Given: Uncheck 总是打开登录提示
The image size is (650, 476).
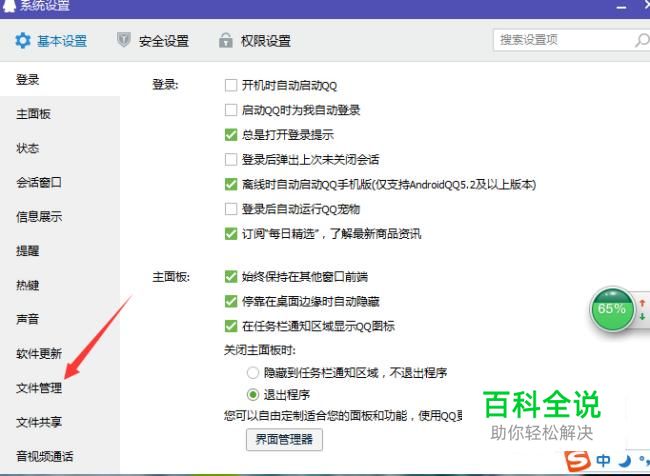Looking at the screenshot, I should 231,135.
